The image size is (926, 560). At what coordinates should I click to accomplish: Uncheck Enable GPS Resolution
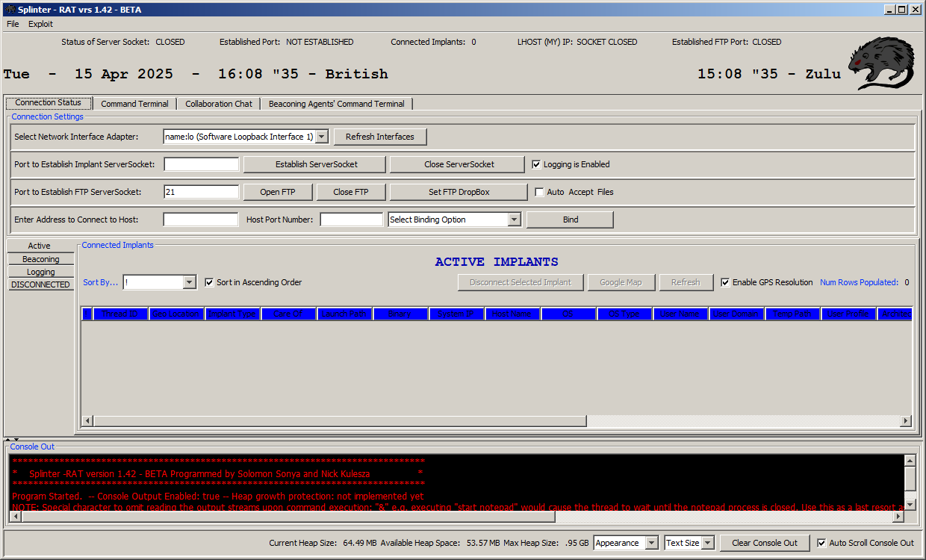point(725,282)
